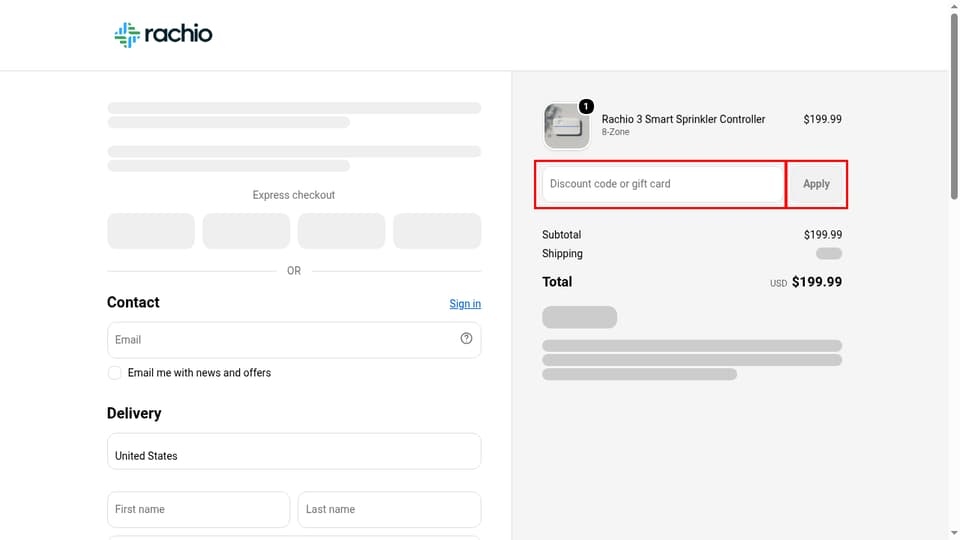
Task: Follow the Sign in link
Action: pos(465,304)
